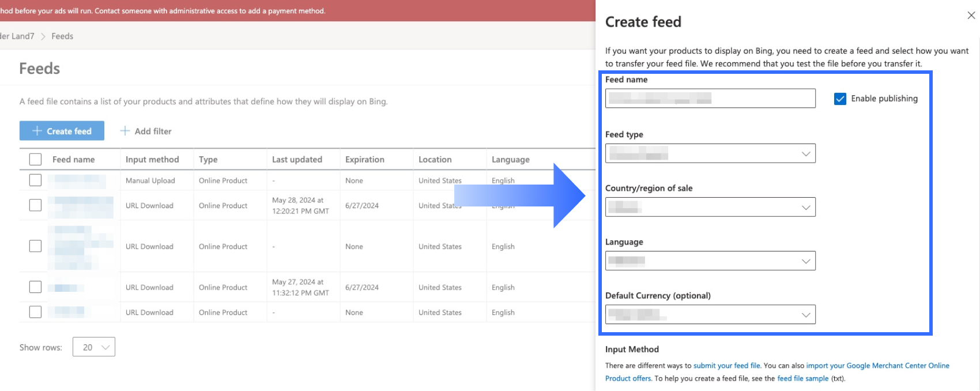The image size is (980, 391).
Task: Click the Add filter plus icon
Action: point(125,131)
